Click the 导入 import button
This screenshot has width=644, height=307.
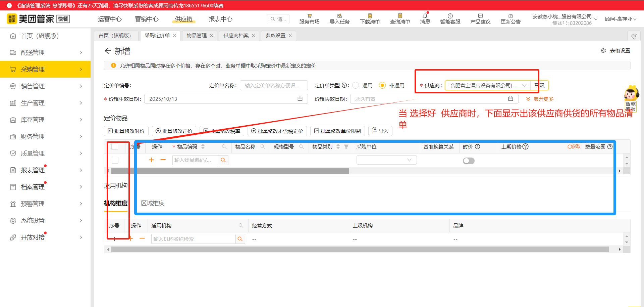click(380, 131)
